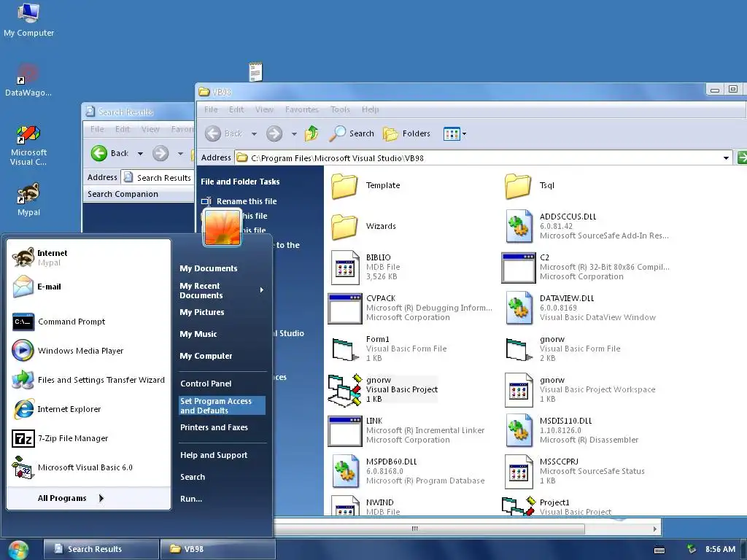Select the gnorw Visual Basic Form file

(562, 349)
